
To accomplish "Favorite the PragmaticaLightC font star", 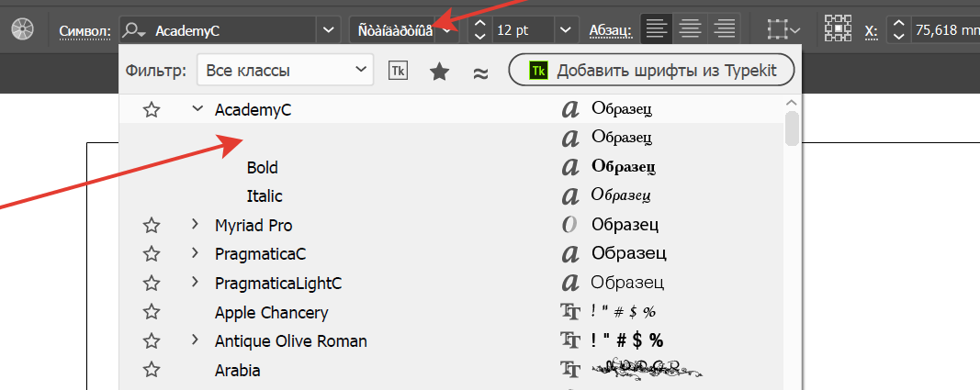I will click(x=152, y=284).
